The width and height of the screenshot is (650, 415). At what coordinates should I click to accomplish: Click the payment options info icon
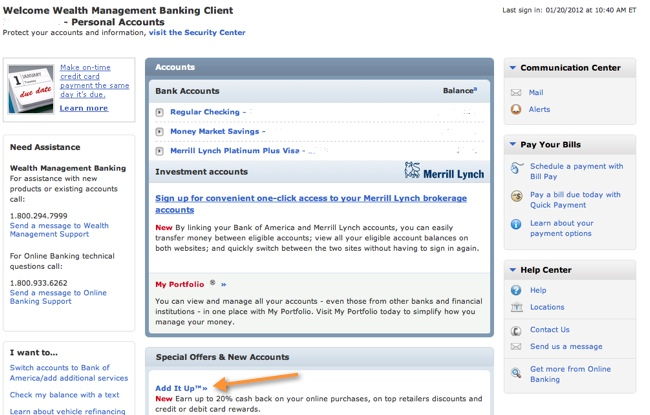[x=516, y=224]
